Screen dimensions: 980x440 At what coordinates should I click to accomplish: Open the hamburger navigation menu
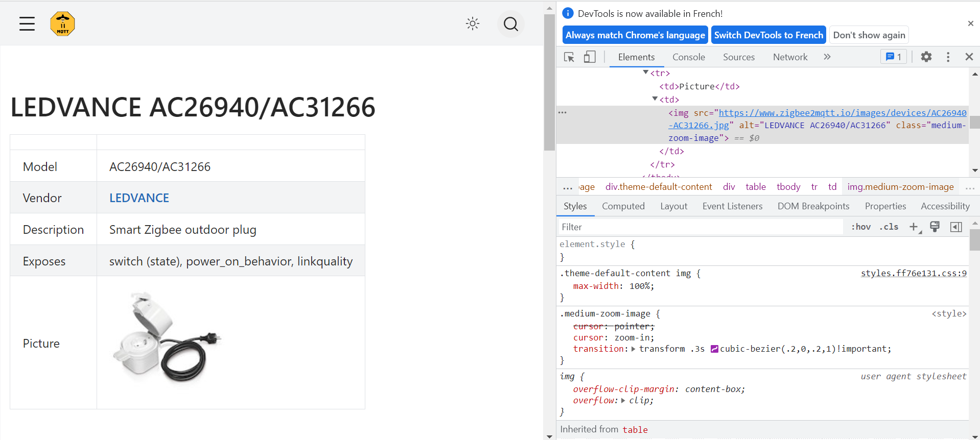pyautogui.click(x=27, y=24)
